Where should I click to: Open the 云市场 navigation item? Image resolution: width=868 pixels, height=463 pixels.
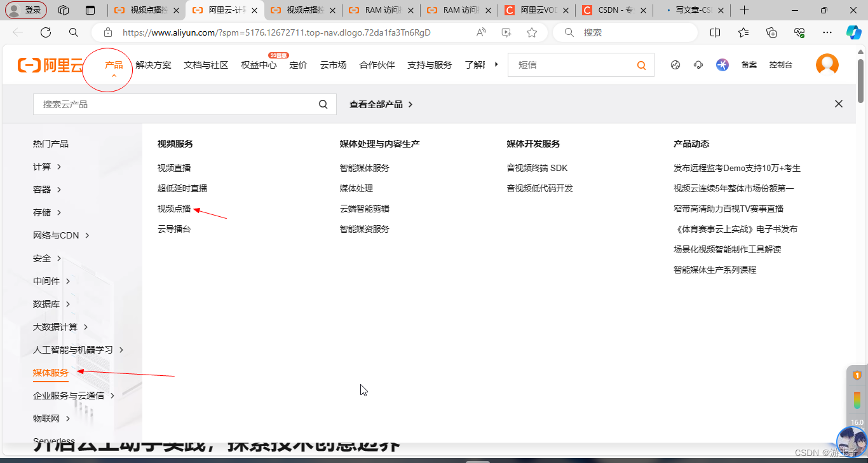click(x=333, y=65)
